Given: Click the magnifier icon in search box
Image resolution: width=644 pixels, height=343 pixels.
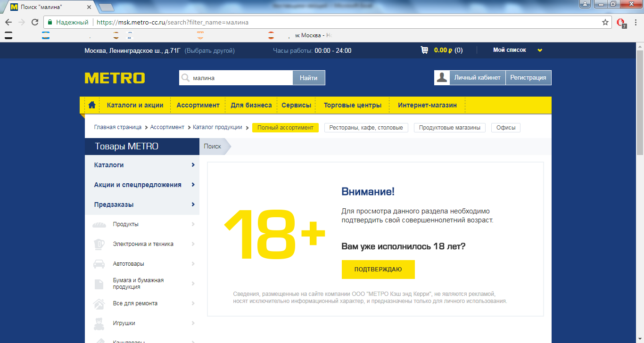Looking at the screenshot, I should pyautogui.click(x=186, y=78).
